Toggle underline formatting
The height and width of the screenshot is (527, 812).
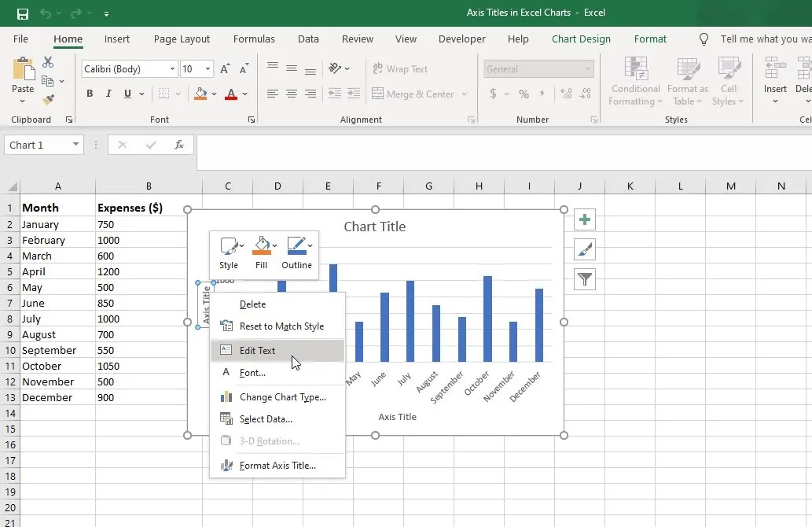[126, 93]
